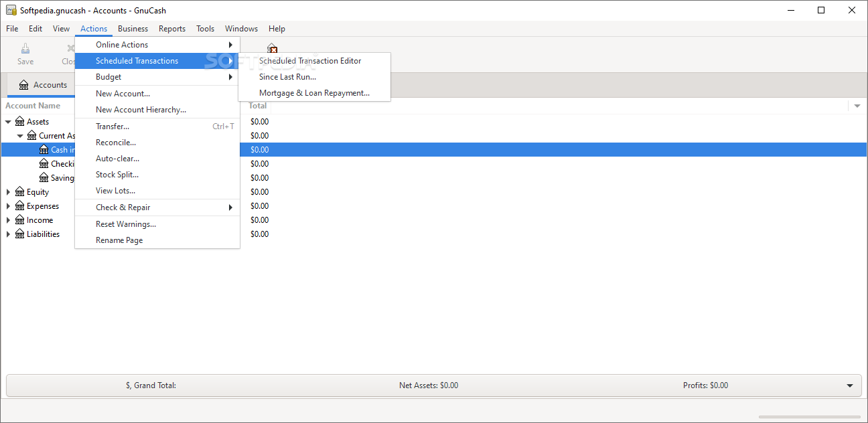This screenshot has height=423, width=868.
Task: Choose New Account... from menu
Action: pos(157,94)
